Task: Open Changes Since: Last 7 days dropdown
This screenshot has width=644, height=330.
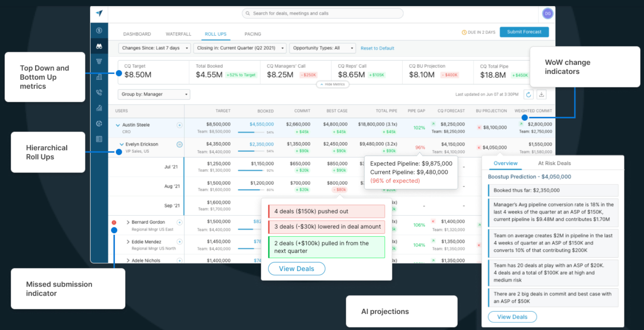Action: [x=154, y=48]
